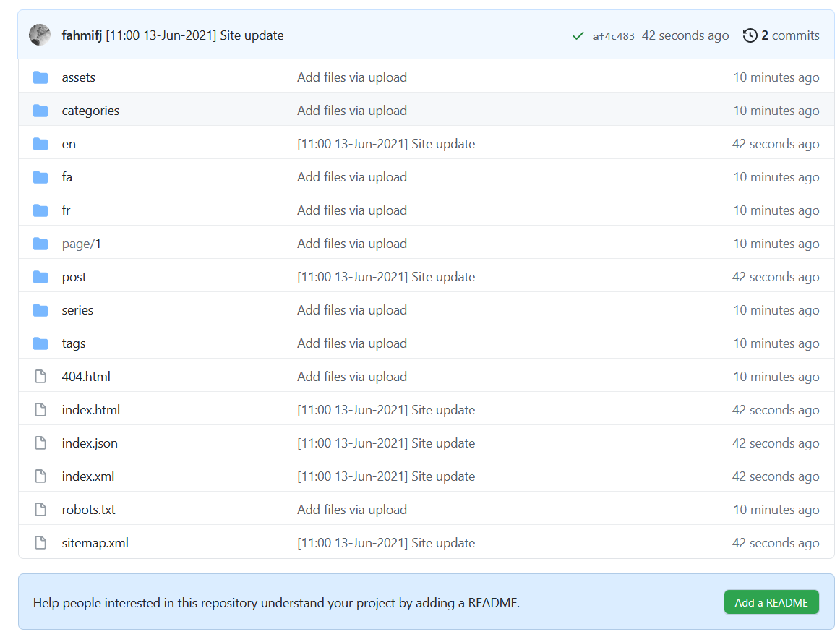Click the fahmifj user avatar
840x637 pixels.
point(40,35)
